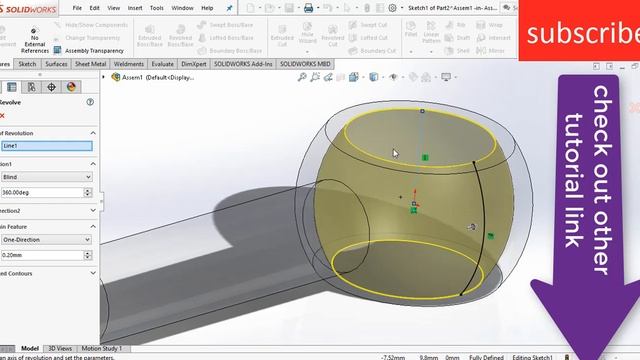Expand the Selected Contours section
The width and height of the screenshot is (640, 360).
(93, 273)
